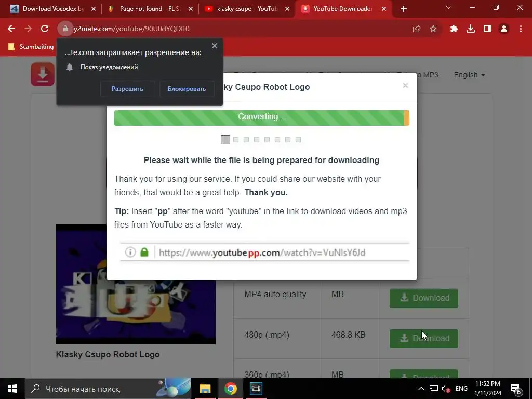Open the notification center icon
532x399 pixels.
[x=516, y=389]
